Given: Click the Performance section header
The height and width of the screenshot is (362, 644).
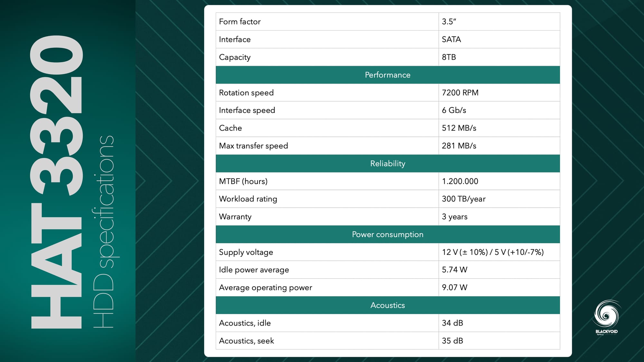Looking at the screenshot, I should coord(388,75).
